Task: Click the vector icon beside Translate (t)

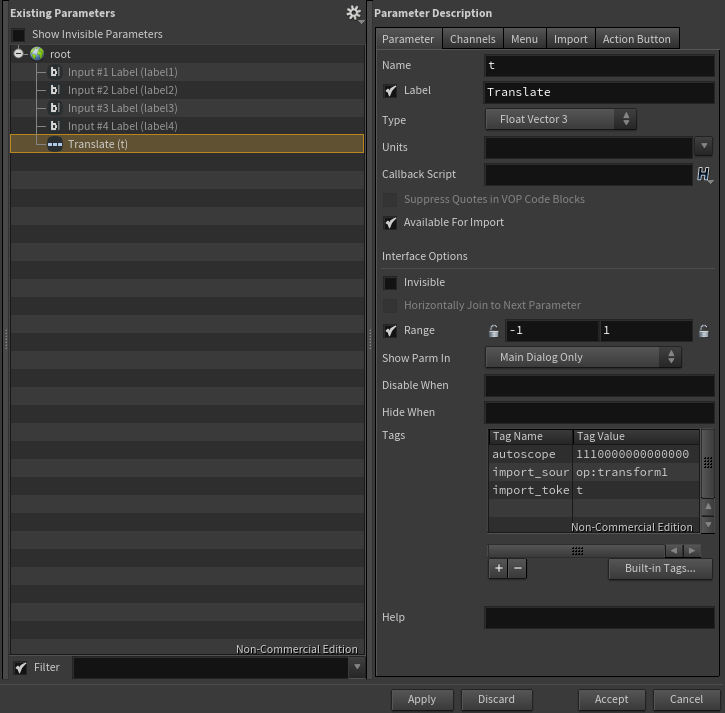Action: pos(55,144)
